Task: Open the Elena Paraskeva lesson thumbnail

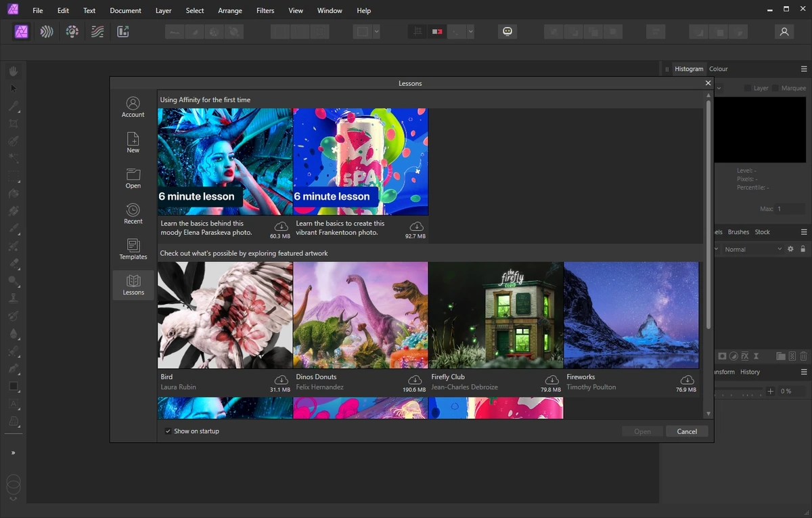Action: (x=225, y=162)
